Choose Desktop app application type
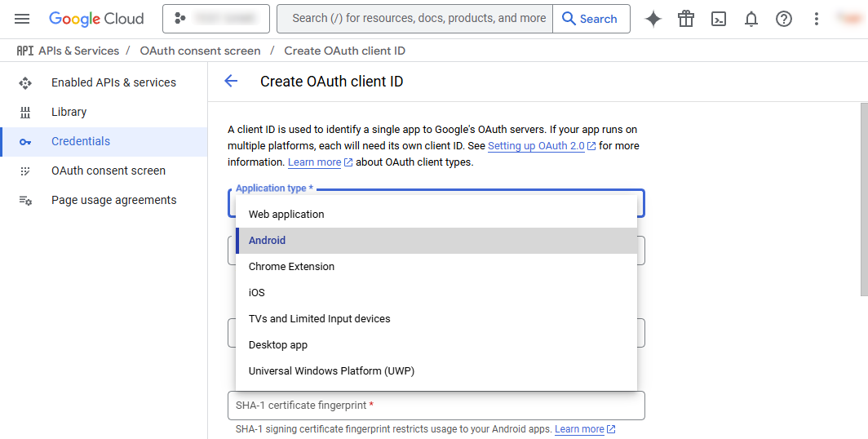The height and width of the screenshot is (439, 868). pyautogui.click(x=436, y=344)
